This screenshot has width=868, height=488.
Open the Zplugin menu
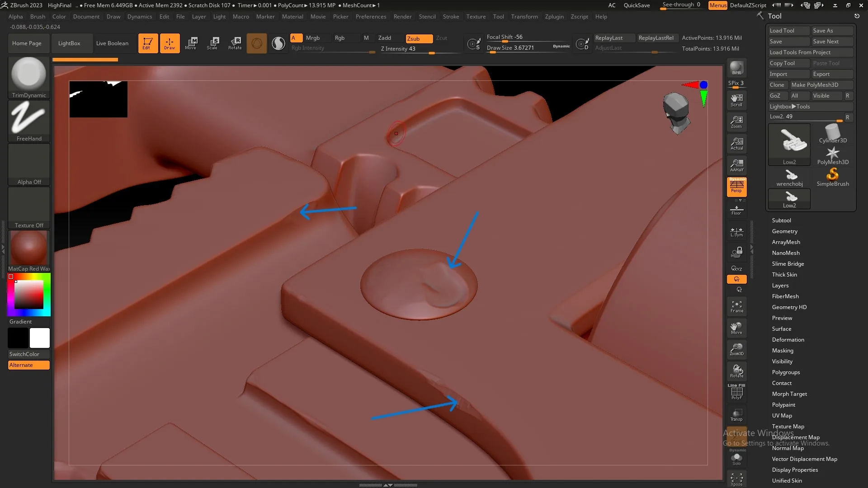[554, 17]
